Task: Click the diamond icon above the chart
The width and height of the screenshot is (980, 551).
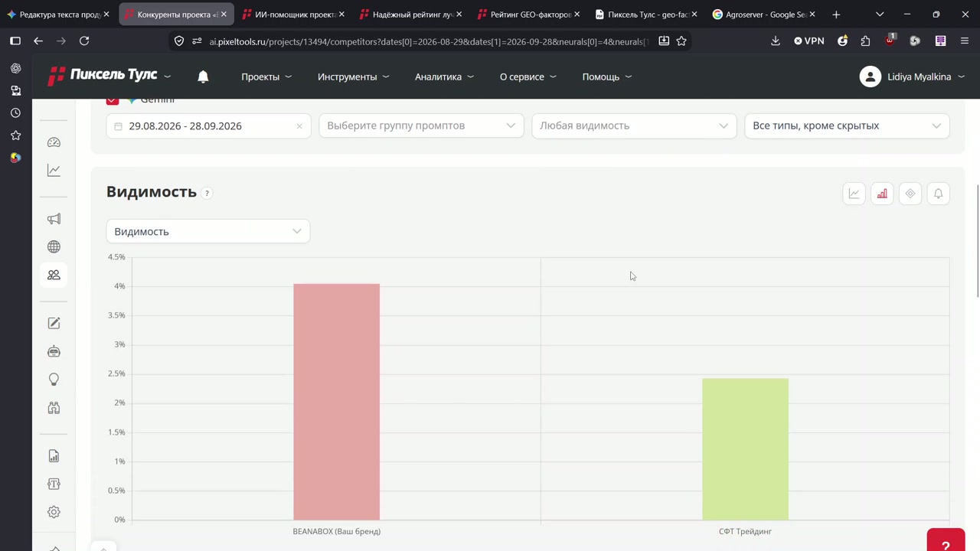Action: pos(910,194)
